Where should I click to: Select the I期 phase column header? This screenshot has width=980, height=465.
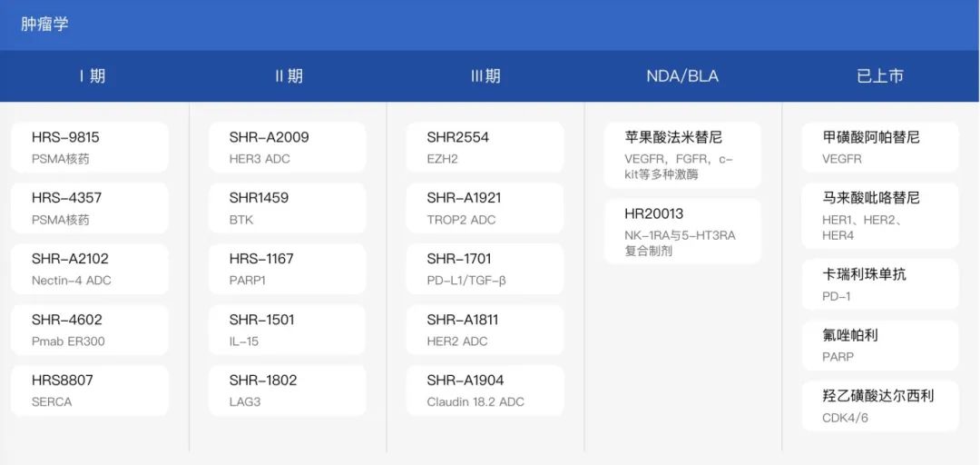pos(93,76)
